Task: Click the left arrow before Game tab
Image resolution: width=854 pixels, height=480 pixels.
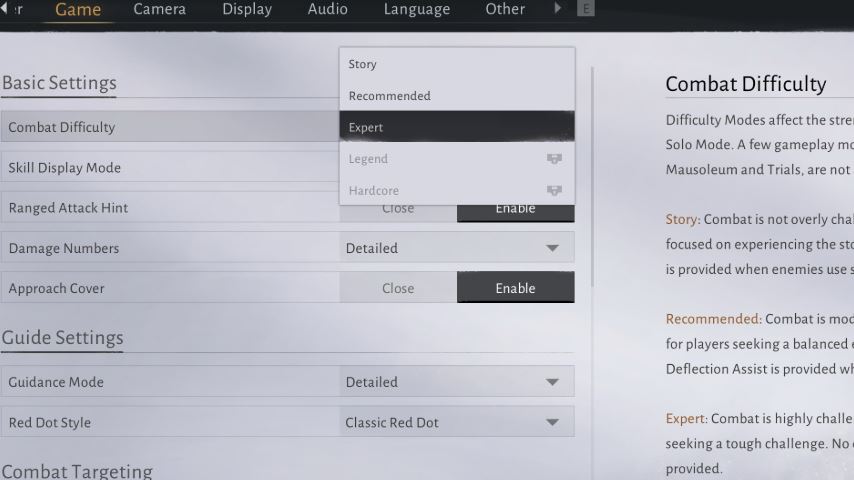Action: click(6, 9)
